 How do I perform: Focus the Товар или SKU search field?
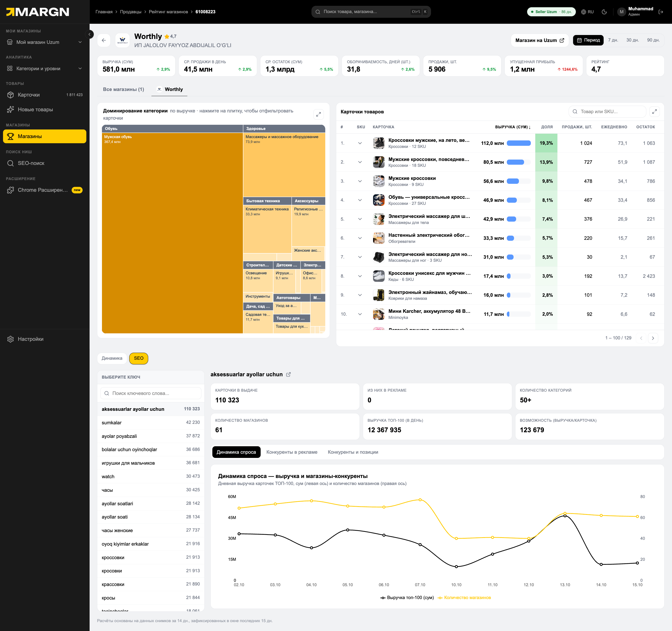(x=607, y=112)
